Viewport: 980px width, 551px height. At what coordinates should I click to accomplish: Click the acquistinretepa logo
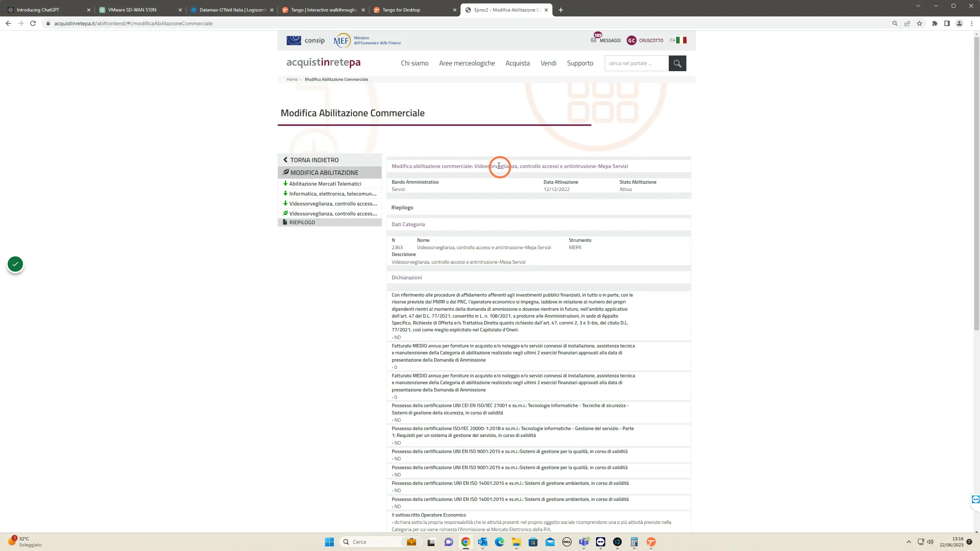point(323,63)
